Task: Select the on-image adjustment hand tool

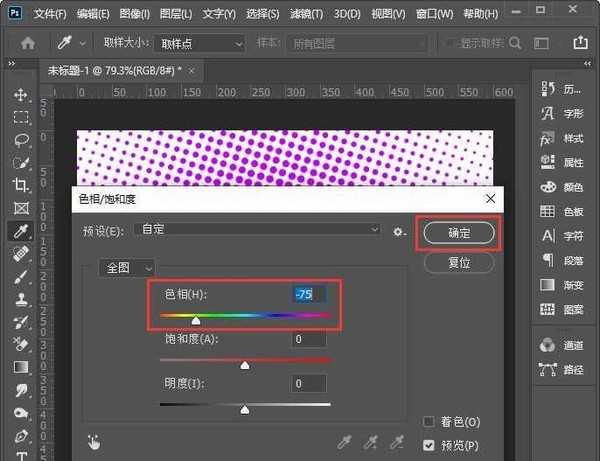Action: 94,440
